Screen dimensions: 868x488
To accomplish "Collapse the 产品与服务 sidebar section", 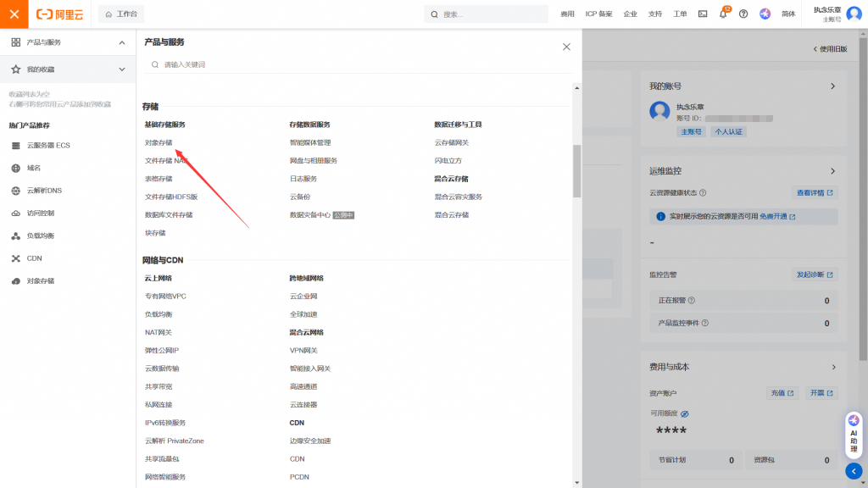I will [121, 42].
